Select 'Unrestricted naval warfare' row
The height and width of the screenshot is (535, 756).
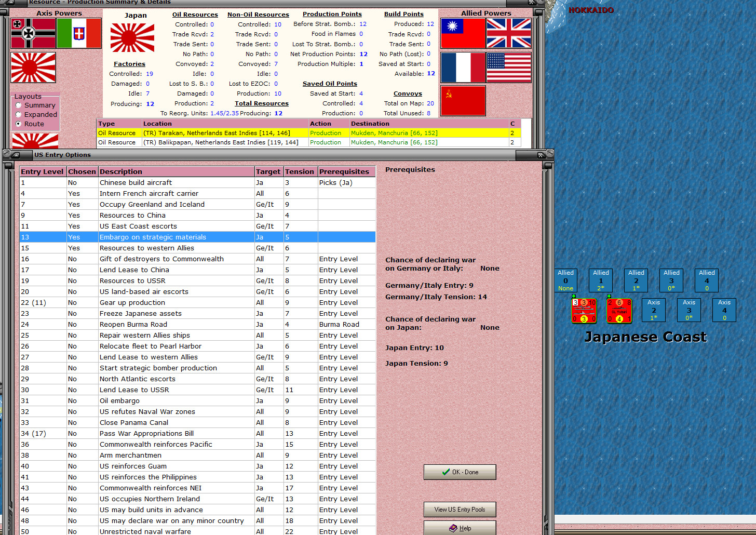(197, 532)
